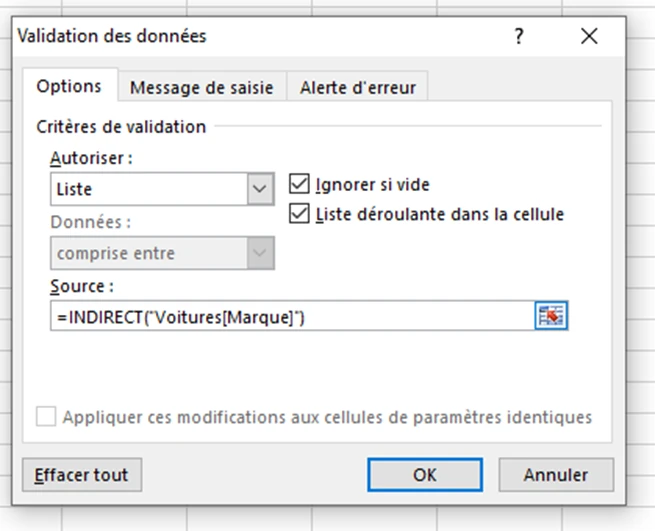The image size is (655, 531).
Task: Switch to the Options tab
Action: [69, 87]
